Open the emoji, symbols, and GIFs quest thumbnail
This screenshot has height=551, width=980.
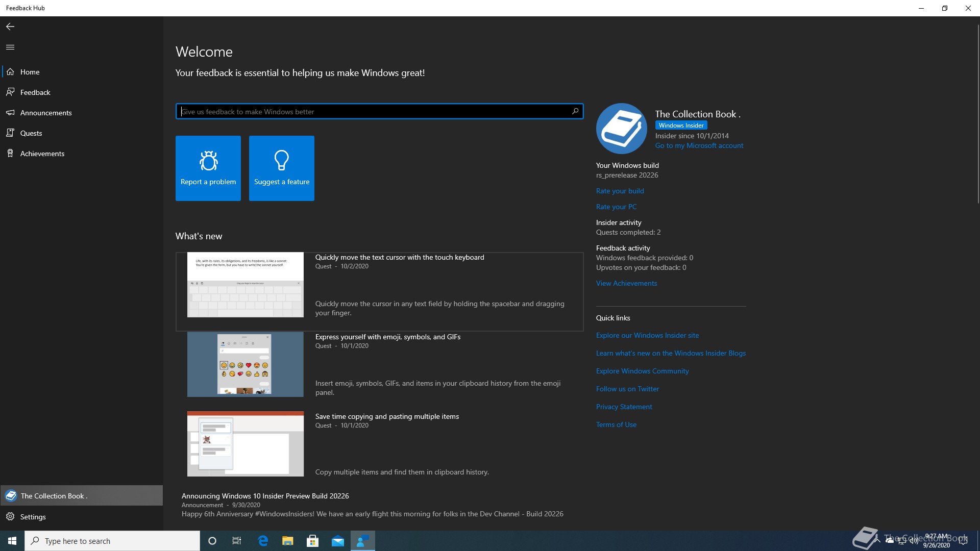click(246, 364)
